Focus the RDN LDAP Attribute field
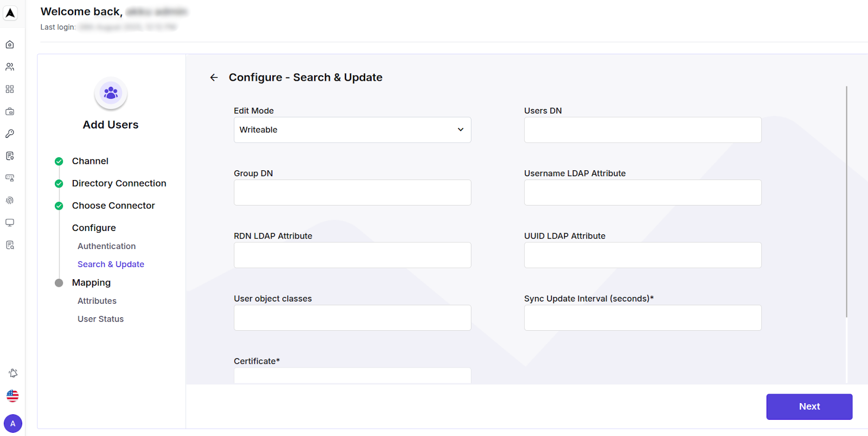Viewport: 868px width, 436px height. (x=353, y=255)
